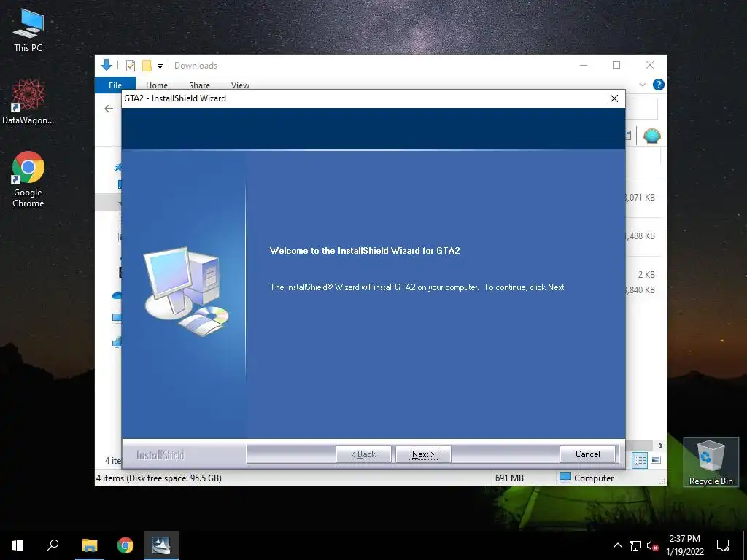
Task: Click the muted volume tray icon
Action: point(652,545)
